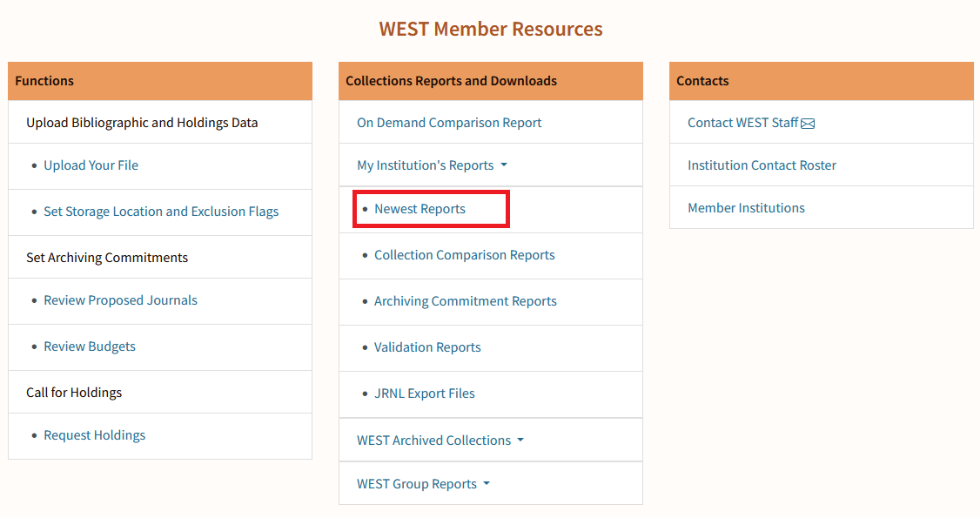Open the Institution Contact Roster link
The height and width of the screenshot is (518, 980).
tap(762, 165)
